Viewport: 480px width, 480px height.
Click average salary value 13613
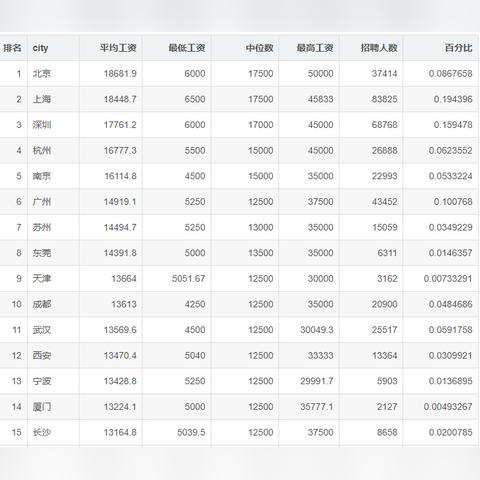click(124, 304)
